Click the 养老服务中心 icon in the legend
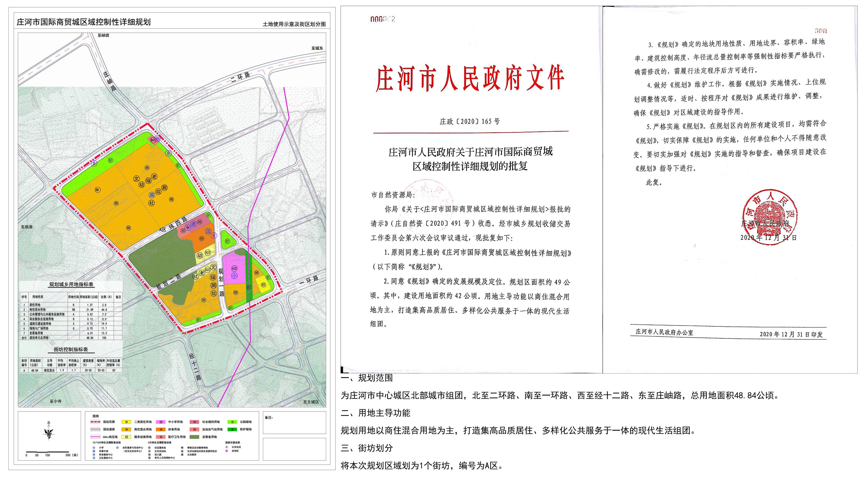This screenshot has width=868, height=477. [94, 455]
